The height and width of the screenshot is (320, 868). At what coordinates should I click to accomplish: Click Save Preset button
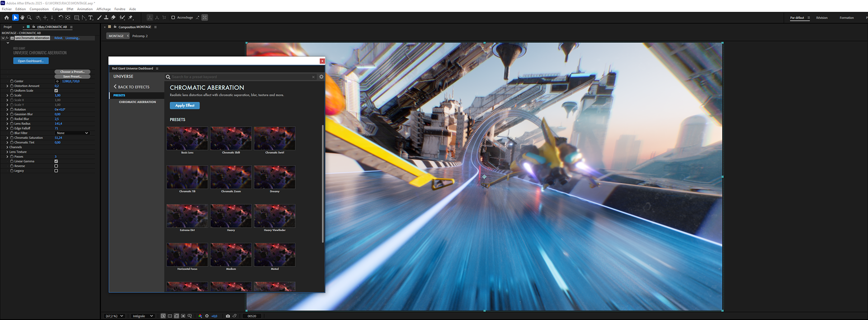(x=72, y=76)
